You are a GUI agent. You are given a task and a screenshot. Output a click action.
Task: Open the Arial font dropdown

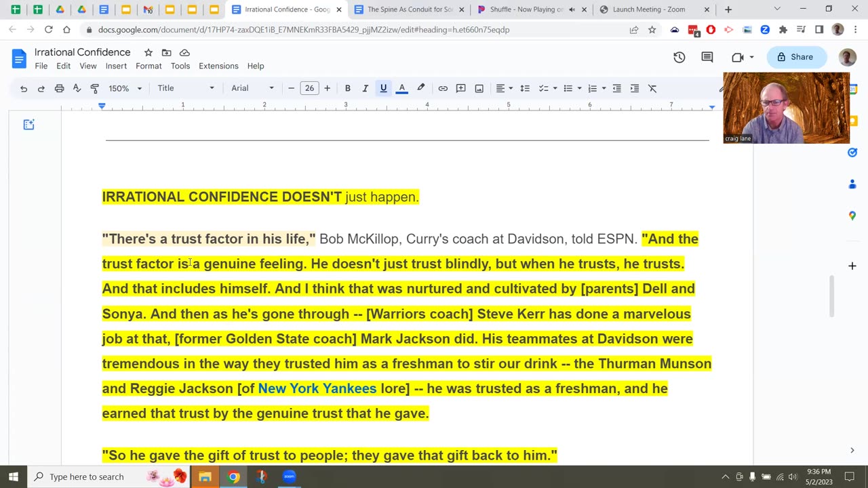tap(252, 88)
